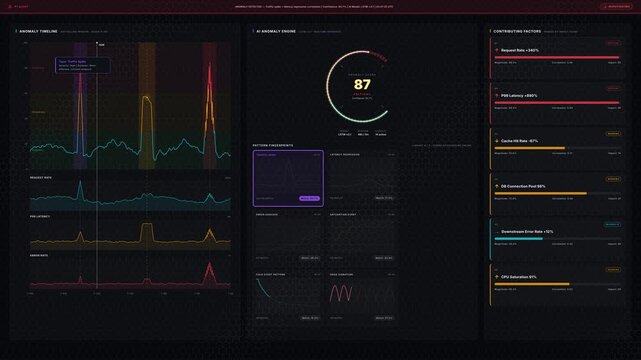The image size is (641, 360).
Task: Click the red severity badge on Request Rate card
Action: pyautogui.click(x=613, y=43)
